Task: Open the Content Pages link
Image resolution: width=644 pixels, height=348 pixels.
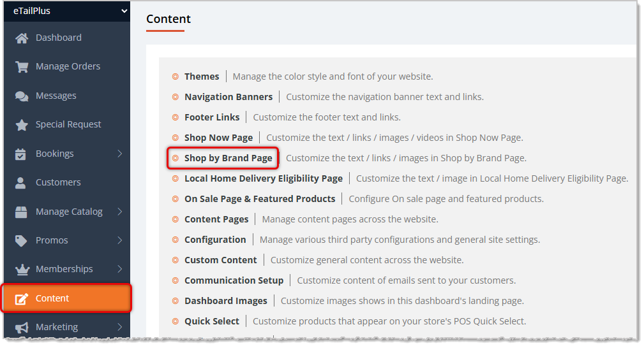Action: (x=216, y=219)
